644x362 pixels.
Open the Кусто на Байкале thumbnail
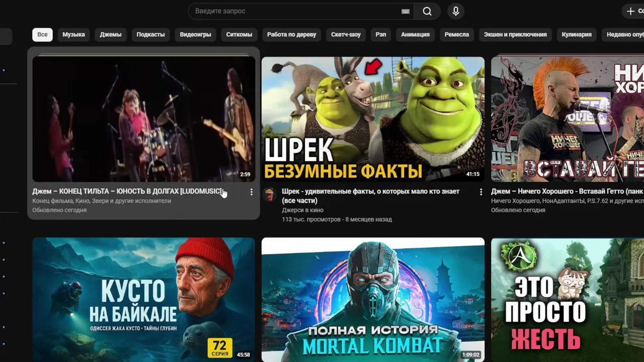(144, 300)
